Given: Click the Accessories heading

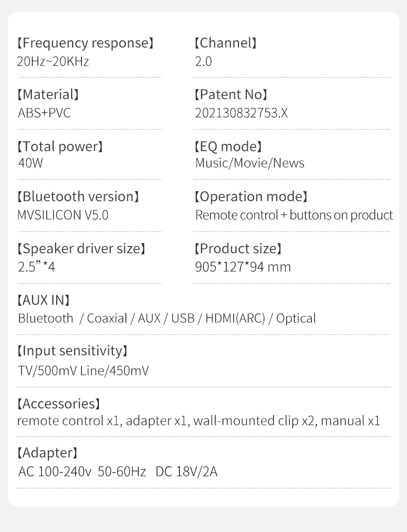Looking at the screenshot, I should (x=58, y=404).
